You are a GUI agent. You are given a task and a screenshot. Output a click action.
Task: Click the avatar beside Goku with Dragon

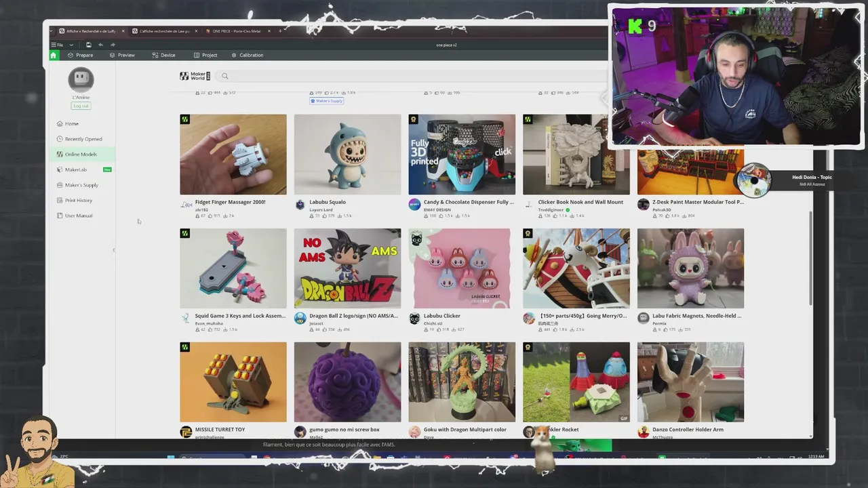pos(414,432)
